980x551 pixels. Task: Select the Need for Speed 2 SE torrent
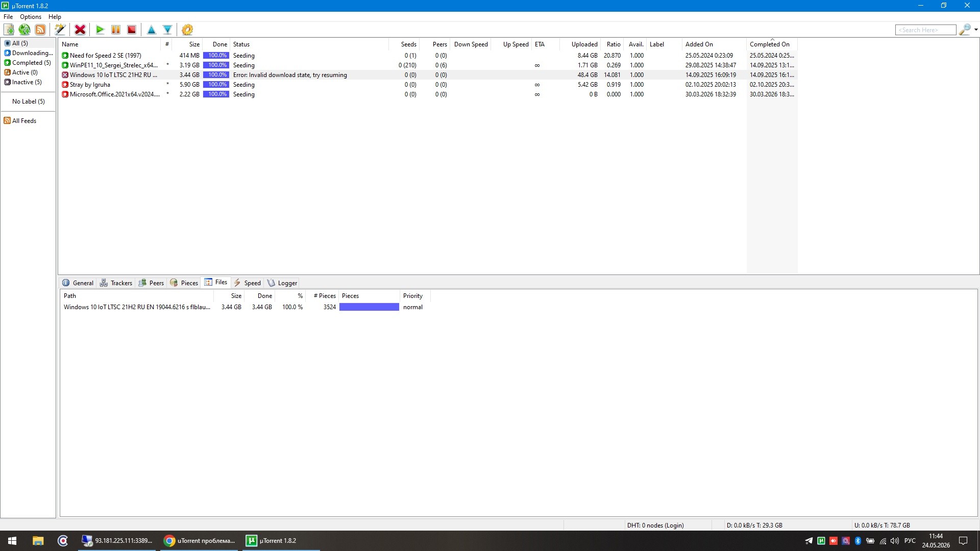pos(429,56)
